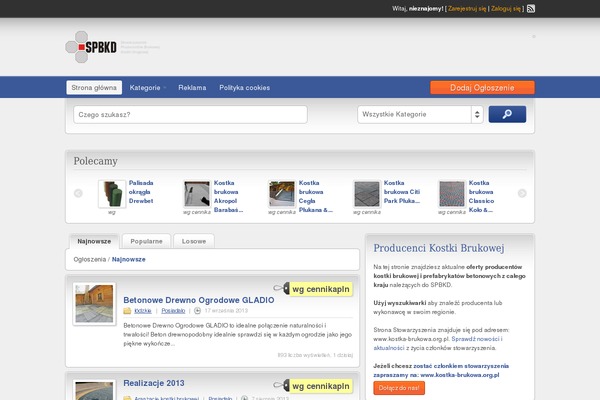This screenshot has width=600, height=400.
Task: Click folder icon under Betonowe Drewno Ogrodowe GLADIO
Action: click(x=127, y=311)
